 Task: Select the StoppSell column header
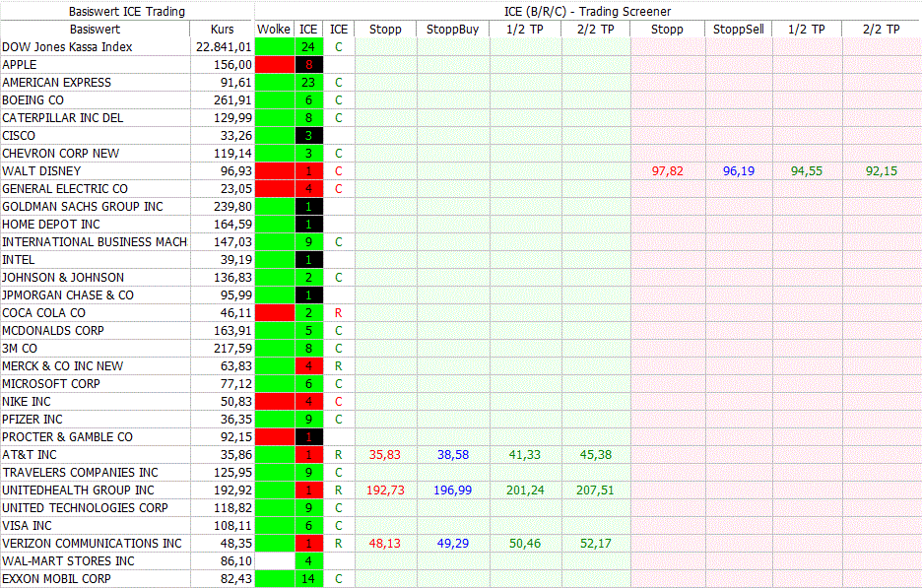tap(738, 30)
